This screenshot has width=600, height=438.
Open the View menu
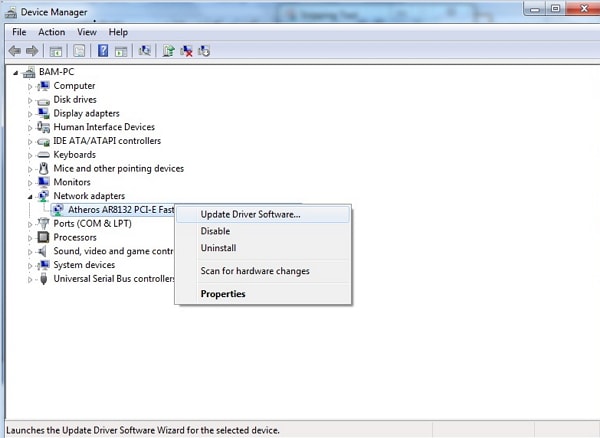tap(87, 32)
